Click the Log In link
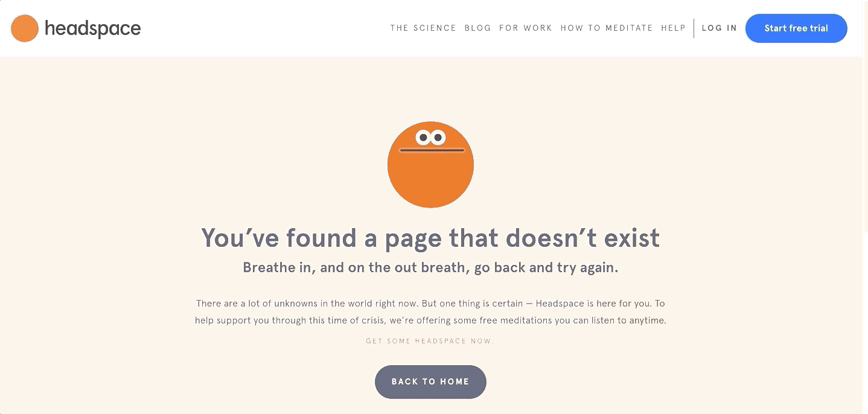This screenshot has width=868, height=414. pos(720,28)
